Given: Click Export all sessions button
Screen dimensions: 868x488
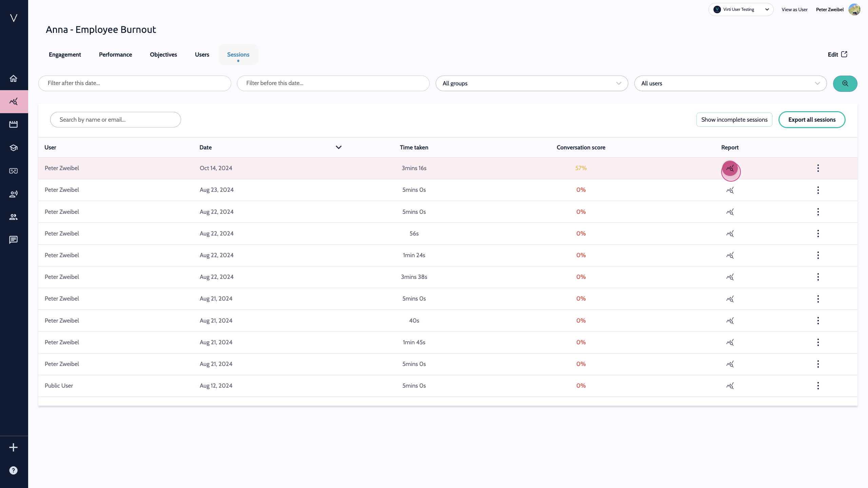Looking at the screenshot, I should click(812, 120).
